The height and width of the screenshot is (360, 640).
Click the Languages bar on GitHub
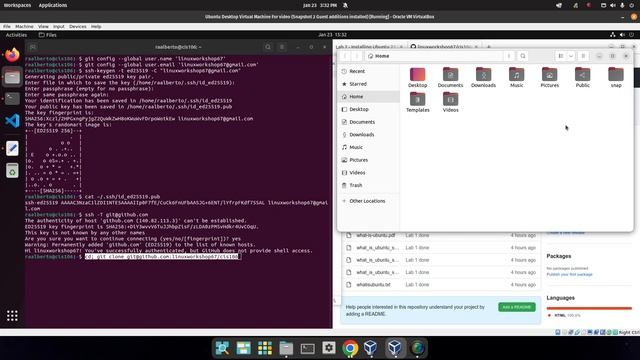point(589,308)
